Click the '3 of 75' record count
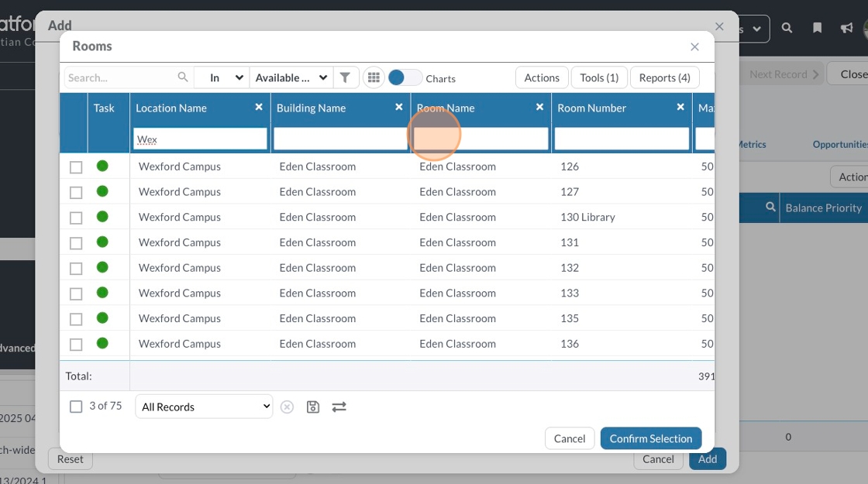Image resolution: width=868 pixels, height=484 pixels. point(105,406)
